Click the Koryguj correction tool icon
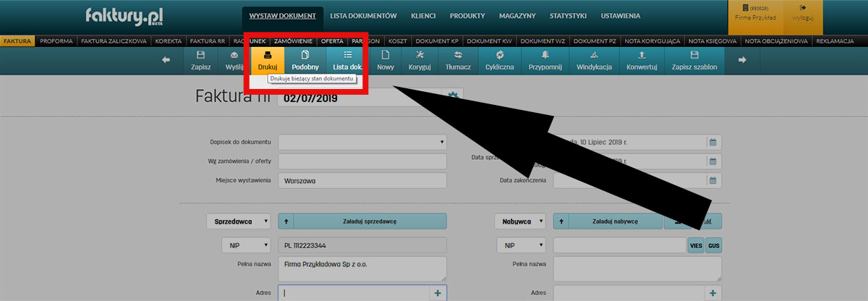Screen dimensions: 868x301 [x=420, y=55]
